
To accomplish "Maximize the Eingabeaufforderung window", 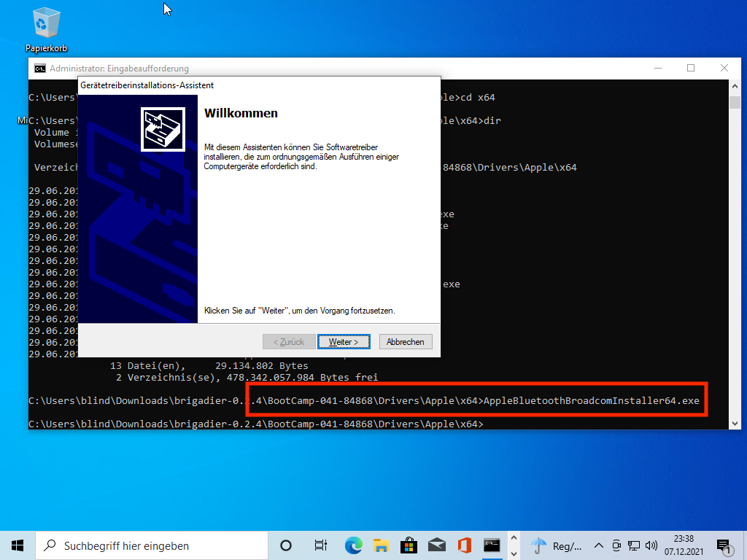I will pyautogui.click(x=691, y=68).
